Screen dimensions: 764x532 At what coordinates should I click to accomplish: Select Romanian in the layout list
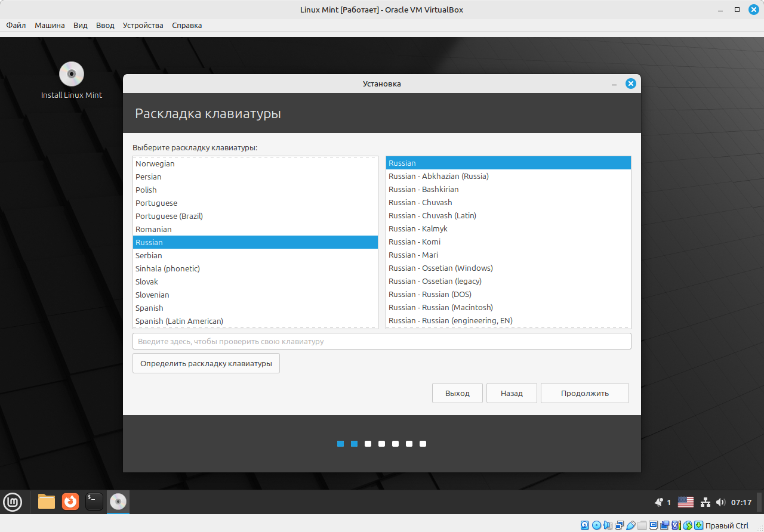[x=255, y=229]
